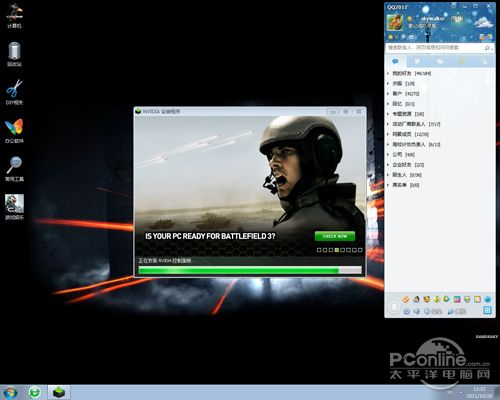Image resolution: width=500 pixels, height=400 pixels.
Task: Click the taskbar clock and date
Action: 480,393
